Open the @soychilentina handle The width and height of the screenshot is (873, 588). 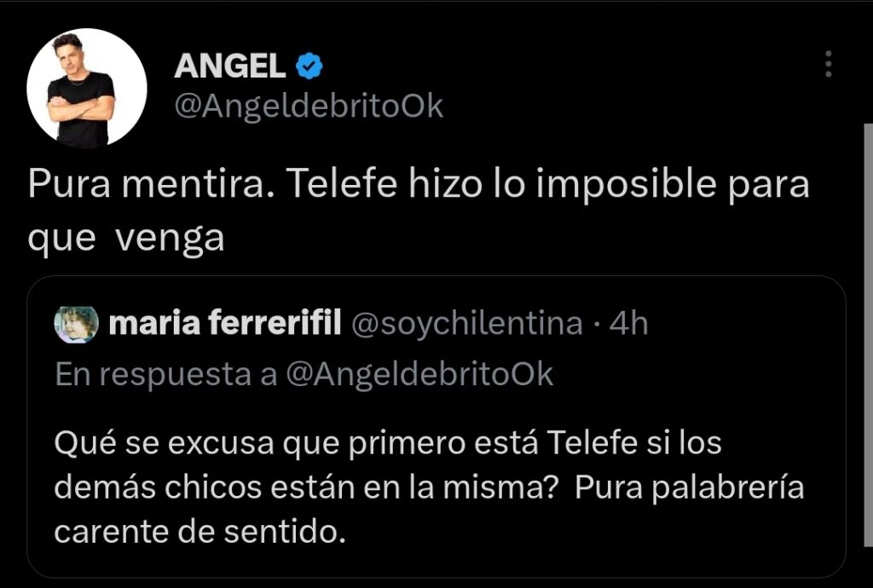[466, 324]
